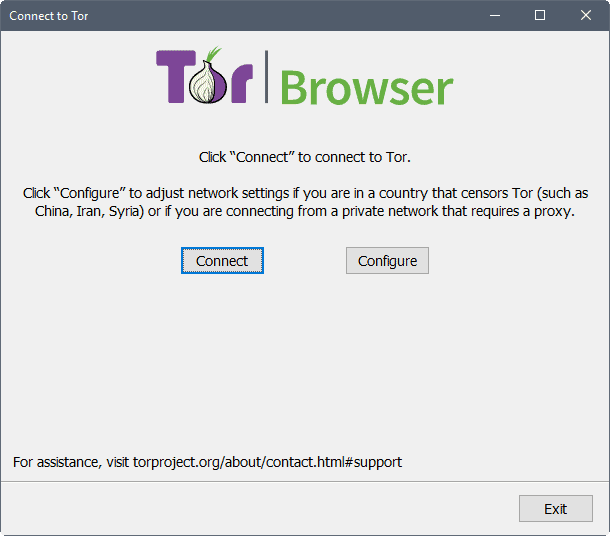Select the torproject.org support address text
Screen dimensions: 610x536
pos(267,462)
